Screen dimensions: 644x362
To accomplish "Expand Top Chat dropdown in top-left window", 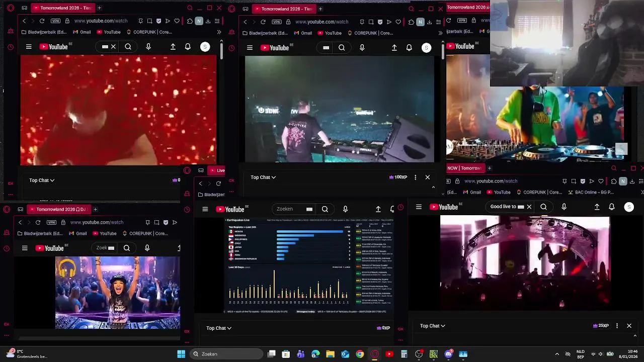I will 41,180.
